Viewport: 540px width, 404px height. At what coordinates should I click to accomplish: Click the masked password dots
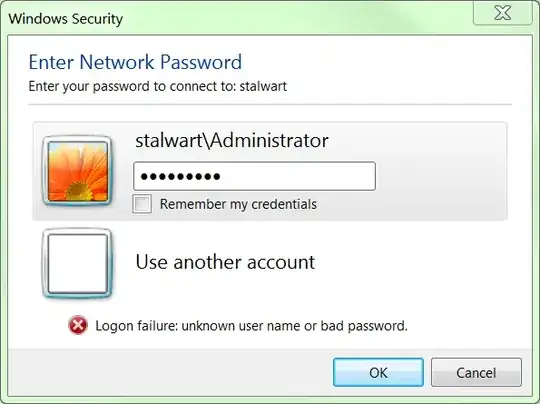pyautogui.click(x=180, y=177)
